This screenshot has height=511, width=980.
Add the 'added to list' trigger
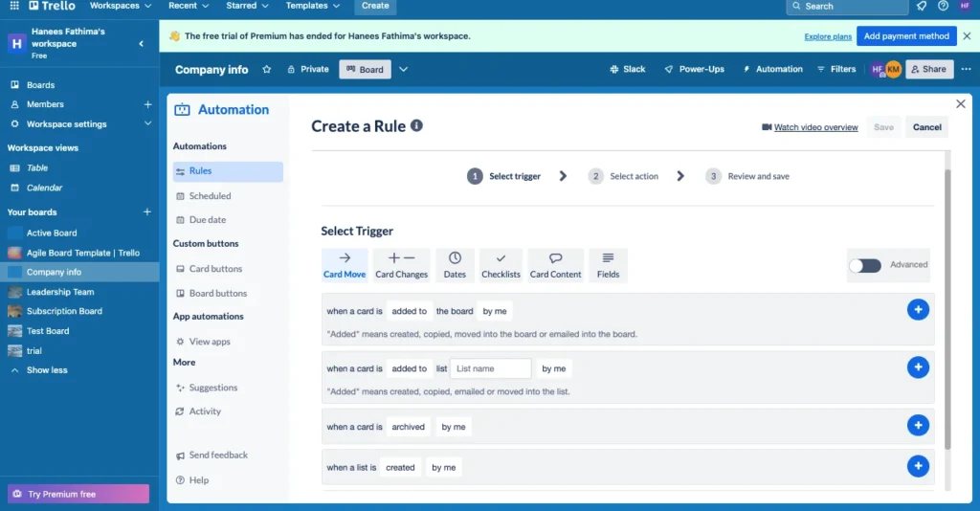(918, 367)
